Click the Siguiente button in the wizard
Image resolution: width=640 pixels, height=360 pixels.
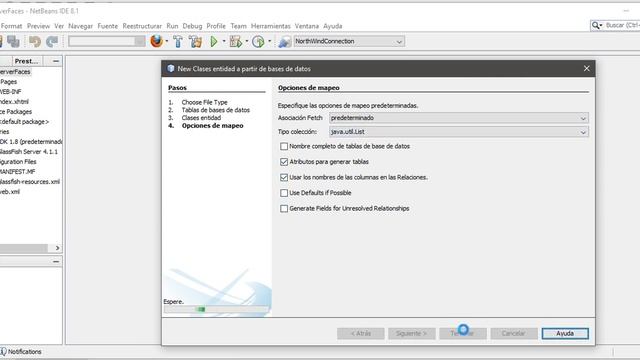pos(412,333)
